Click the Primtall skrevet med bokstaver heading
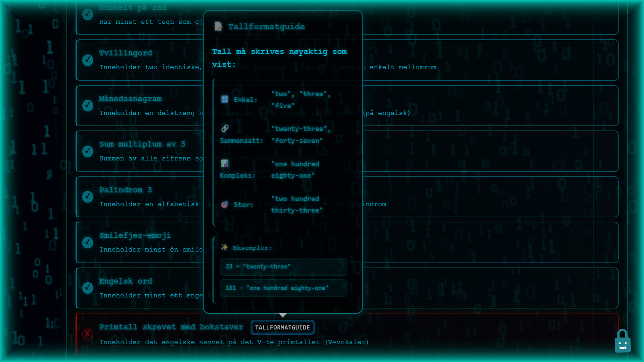644x362 pixels. [171, 327]
